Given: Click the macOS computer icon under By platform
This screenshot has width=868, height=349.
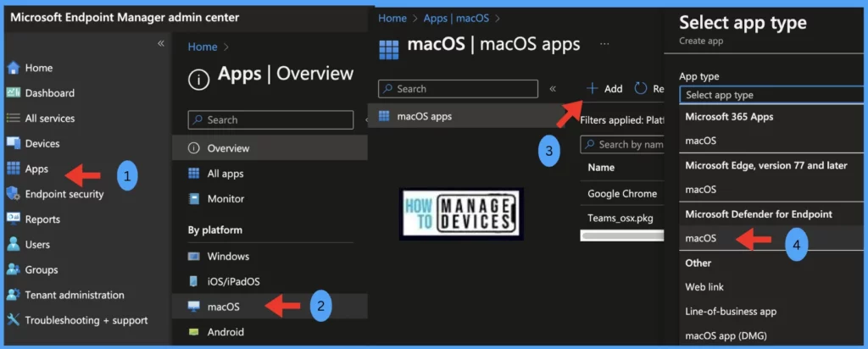Looking at the screenshot, I should [x=194, y=307].
